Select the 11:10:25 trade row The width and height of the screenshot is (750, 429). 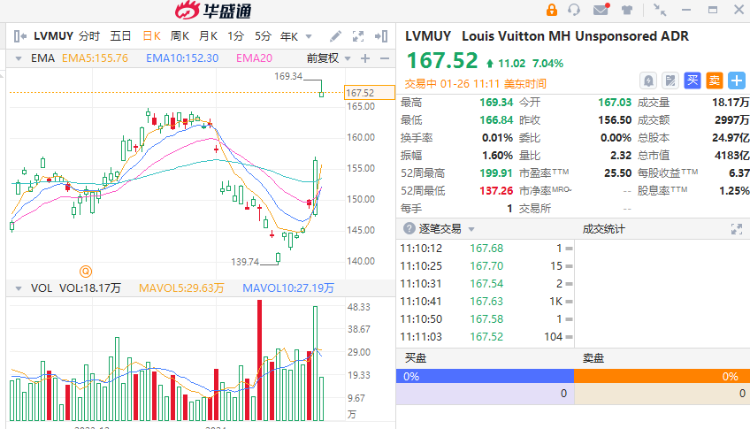tap(486, 266)
